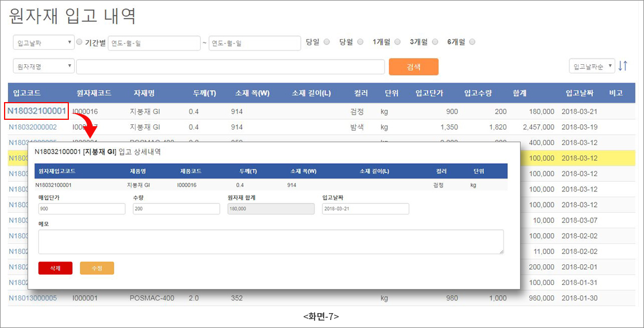Select the 당일 radio option

coord(327,42)
